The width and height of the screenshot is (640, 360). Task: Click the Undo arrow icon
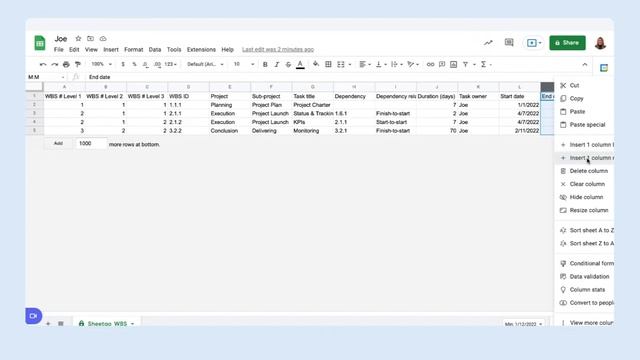(x=43, y=64)
